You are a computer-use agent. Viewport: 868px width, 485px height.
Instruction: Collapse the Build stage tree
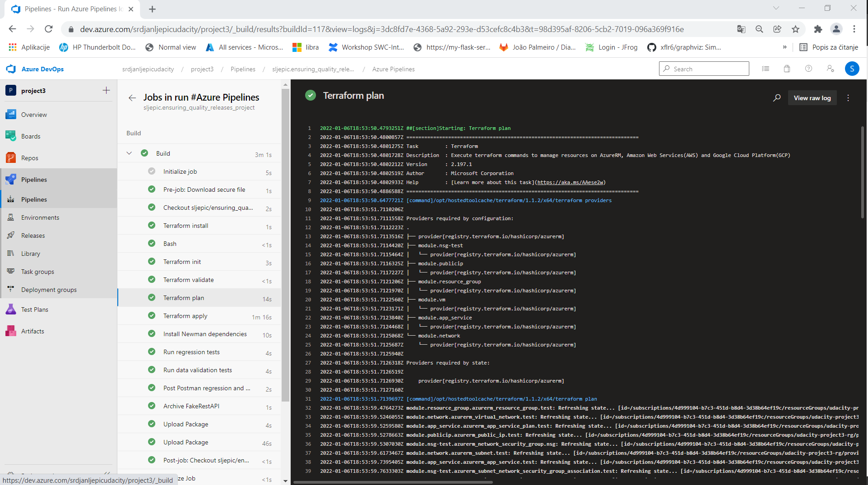click(130, 153)
